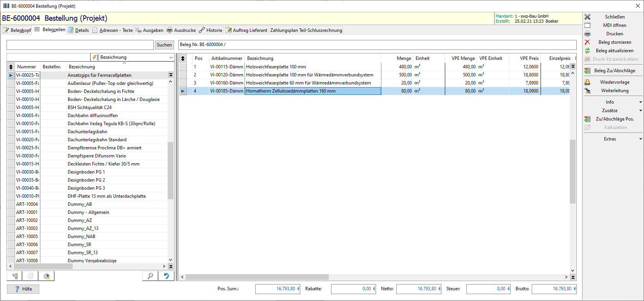Click the Homatherm Zellulosedämmplatten 160 mm cell
This screenshot has width=644, height=301.
313,91
